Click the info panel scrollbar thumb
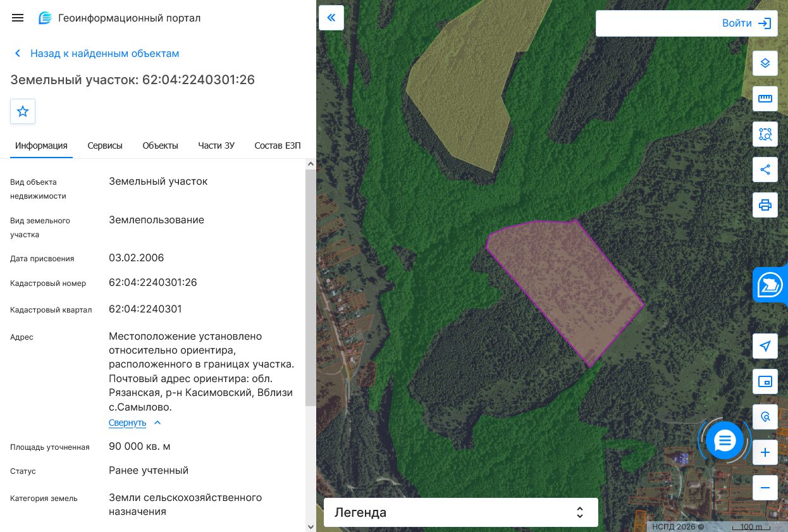788x532 pixels. (x=311, y=288)
